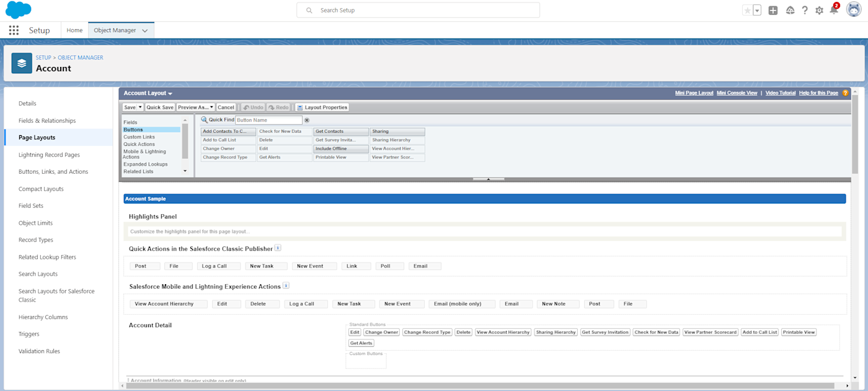Switch to the Home tab
This screenshot has width=868, height=391.
[74, 30]
